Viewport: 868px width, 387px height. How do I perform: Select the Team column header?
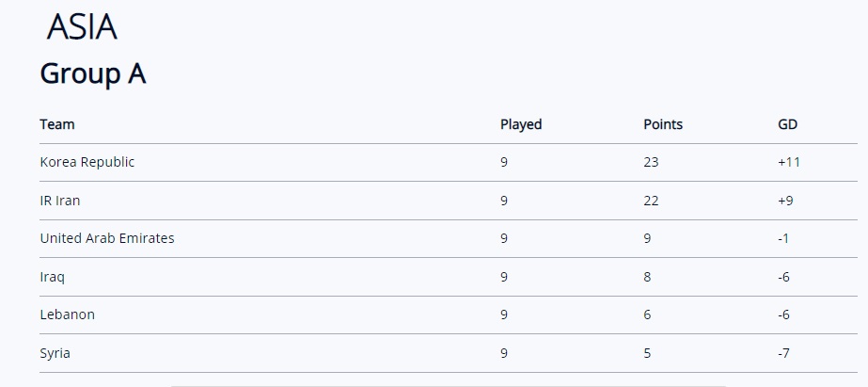tap(57, 124)
